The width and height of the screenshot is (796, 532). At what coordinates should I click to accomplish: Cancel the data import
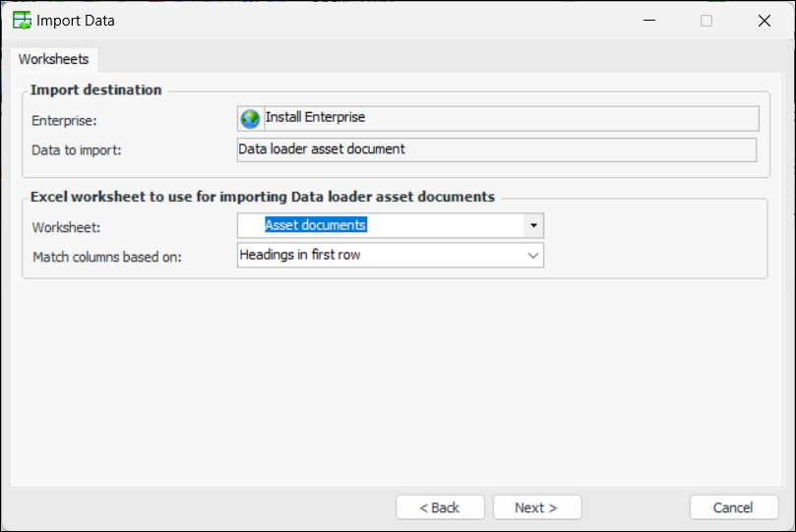[734, 507]
